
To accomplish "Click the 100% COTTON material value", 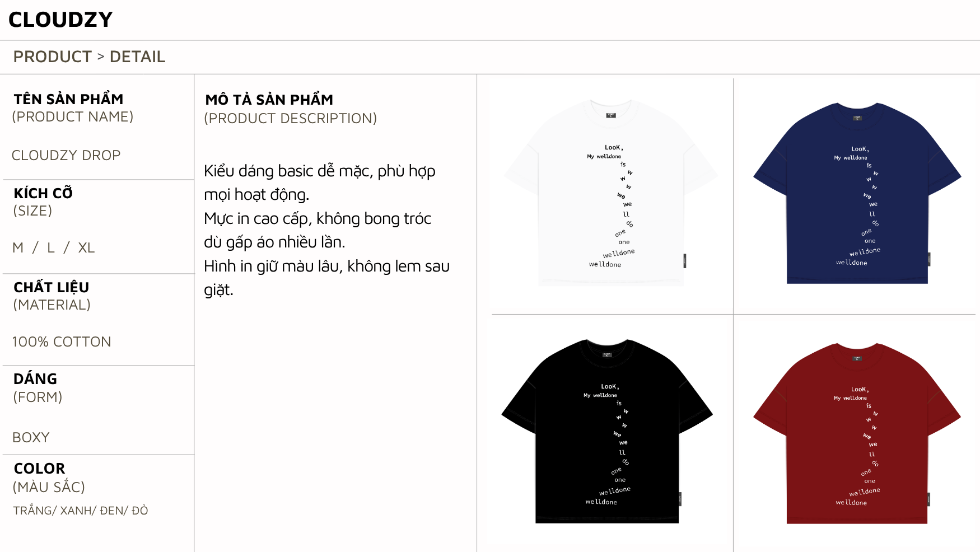I will 62,342.
